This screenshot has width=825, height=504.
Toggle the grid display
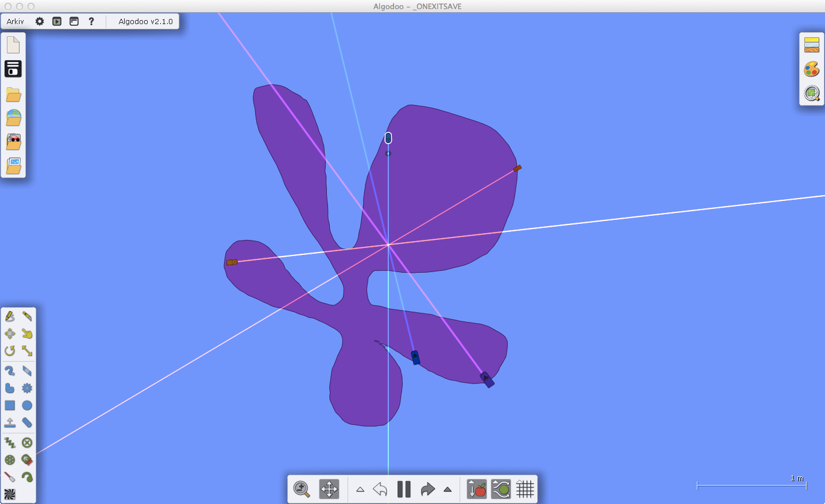(x=525, y=489)
